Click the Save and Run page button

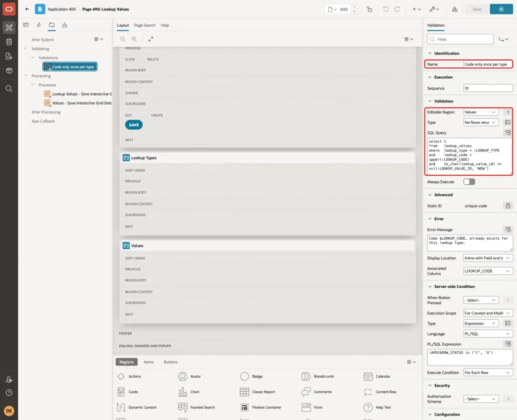pos(501,9)
